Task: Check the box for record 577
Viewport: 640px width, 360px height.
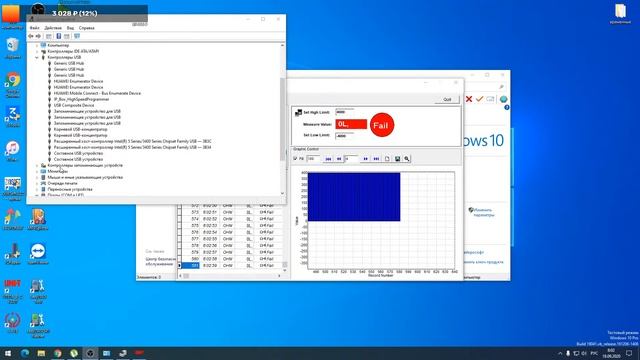Action: (x=179, y=239)
